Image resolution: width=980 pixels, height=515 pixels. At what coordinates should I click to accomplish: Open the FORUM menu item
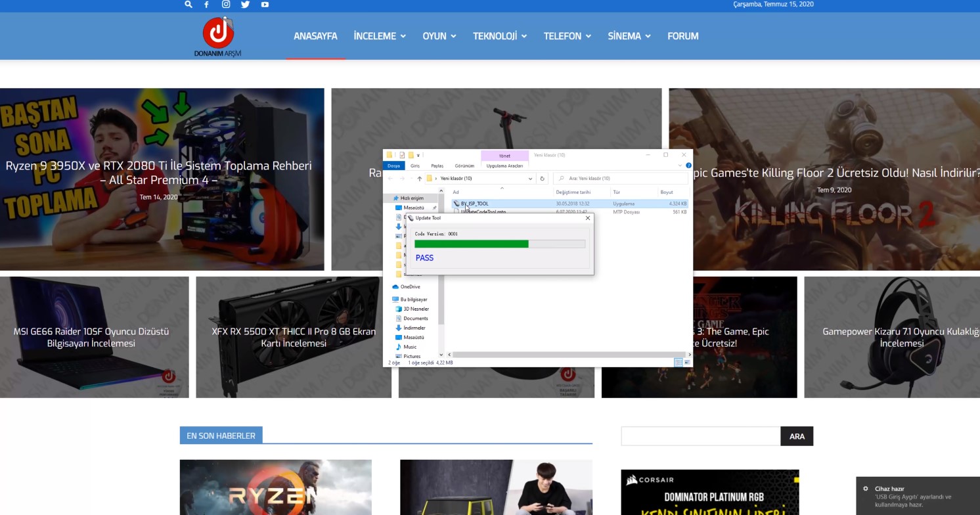[x=682, y=36]
